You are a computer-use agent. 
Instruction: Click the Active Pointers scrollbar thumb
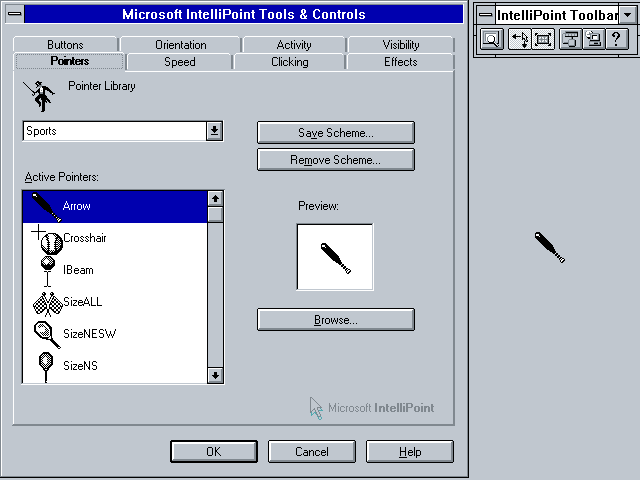pos(216,215)
